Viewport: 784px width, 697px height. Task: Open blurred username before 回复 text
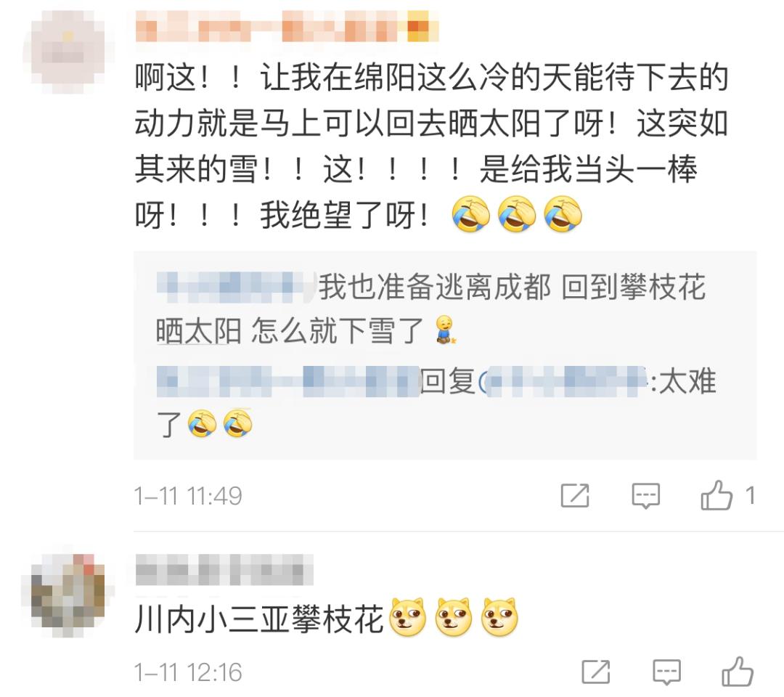pos(288,381)
